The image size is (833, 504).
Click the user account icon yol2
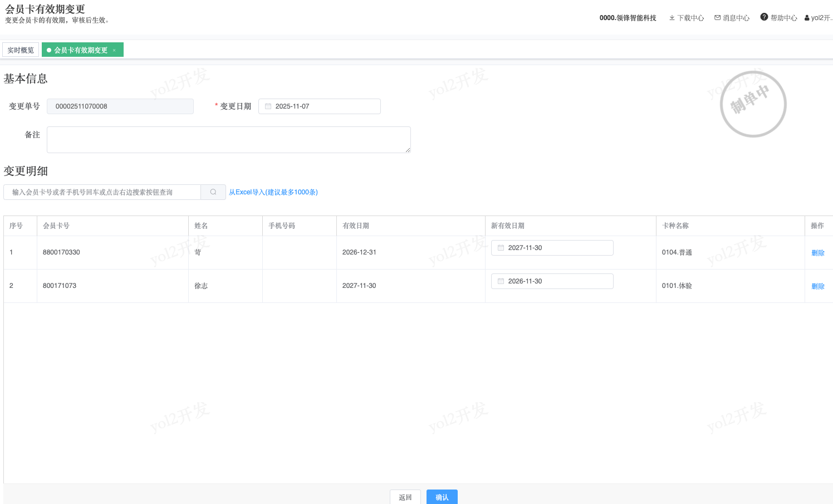pyautogui.click(x=807, y=18)
